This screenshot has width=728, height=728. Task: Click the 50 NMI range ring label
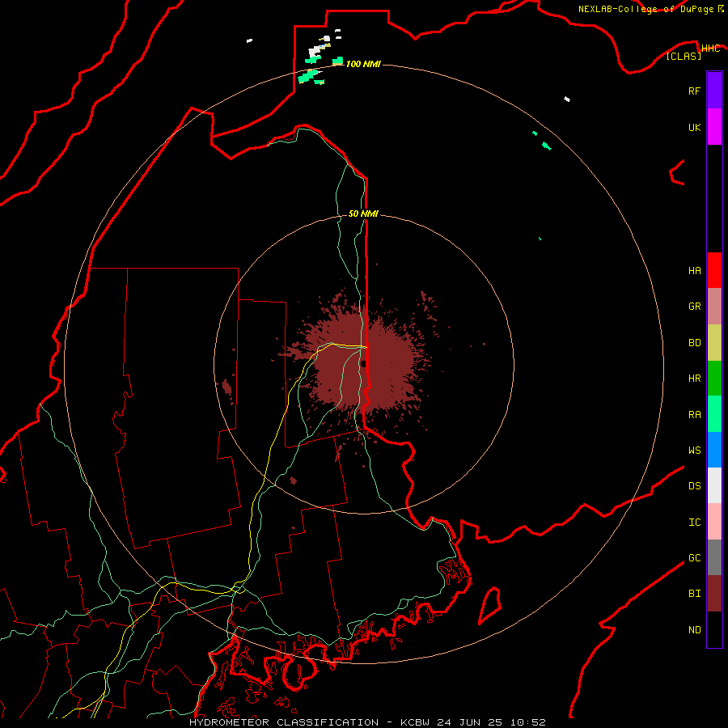click(363, 214)
